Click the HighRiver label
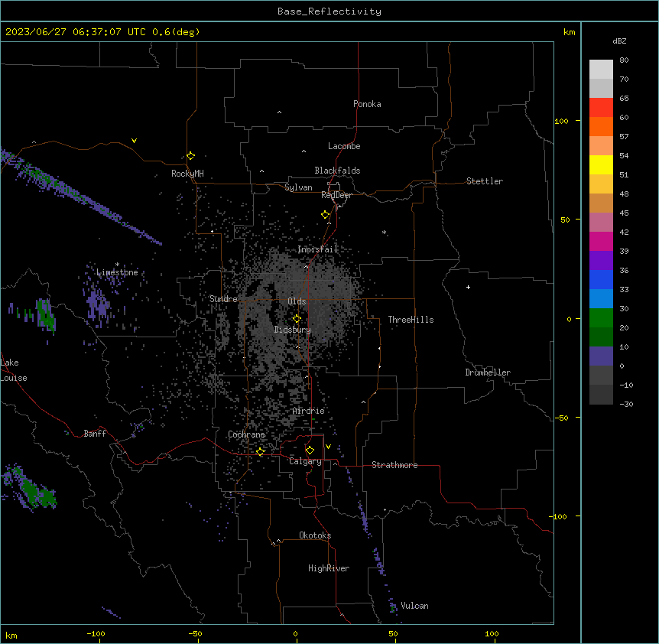 (x=329, y=568)
